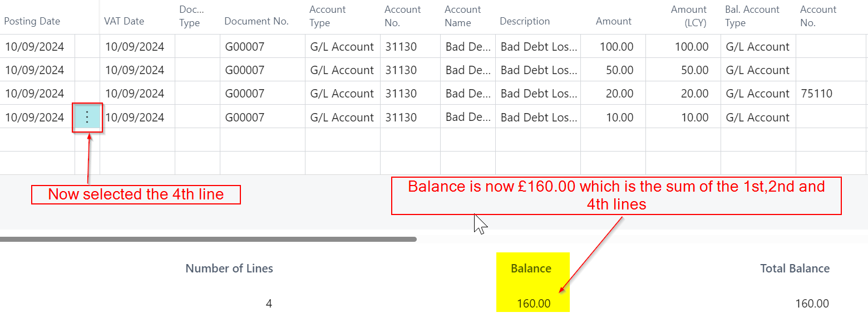
Task: Click the VAT Date column header
Action: click(124, 21)
